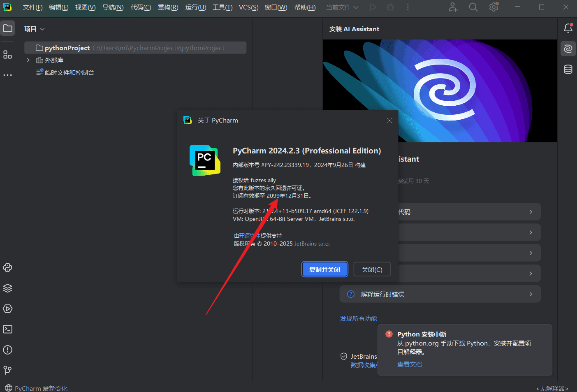
Task: Select 临时文件和控制台 tree item
Action: (x=70, y=72)
